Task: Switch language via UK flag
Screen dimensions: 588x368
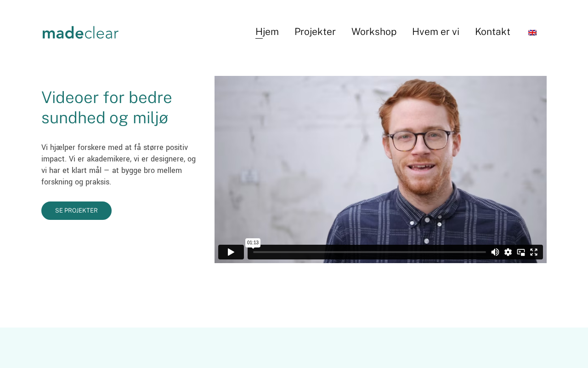Action: click(532, 33)
